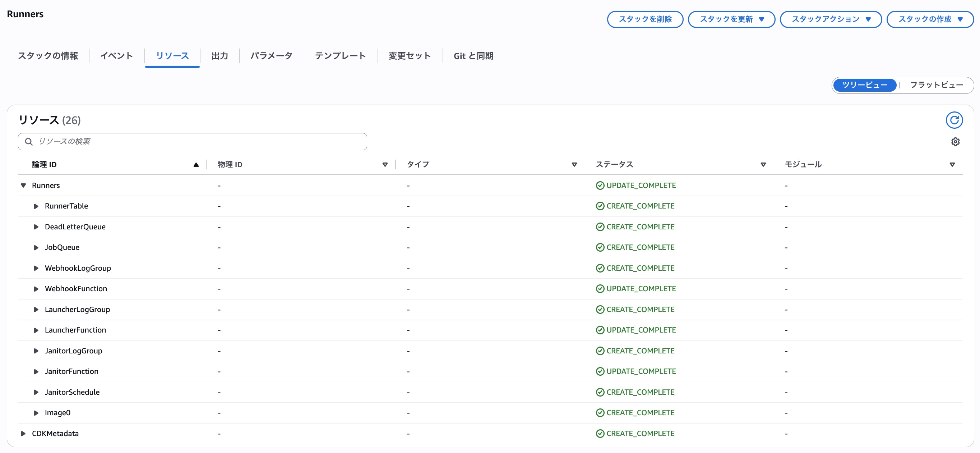Viewport: 980px width, 453px height.
Task: Open スタックを更新 dropdown button
Action: click(731, 19)
